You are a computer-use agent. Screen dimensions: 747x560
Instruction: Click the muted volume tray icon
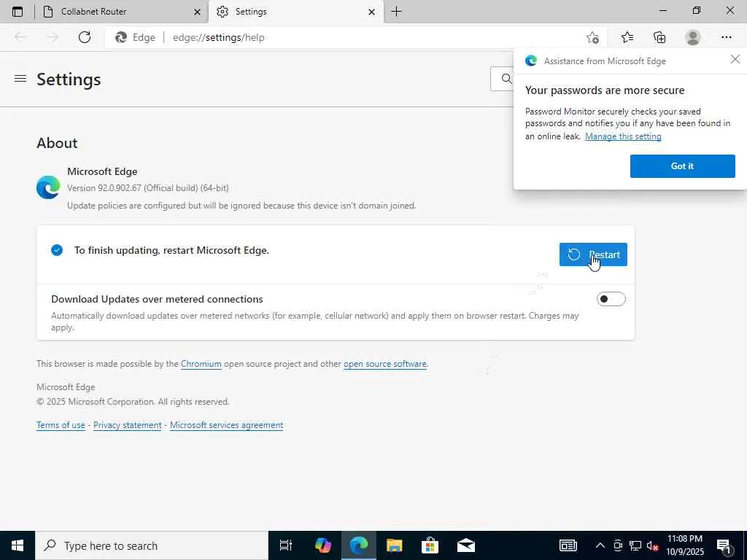click(x=652, y=545)
